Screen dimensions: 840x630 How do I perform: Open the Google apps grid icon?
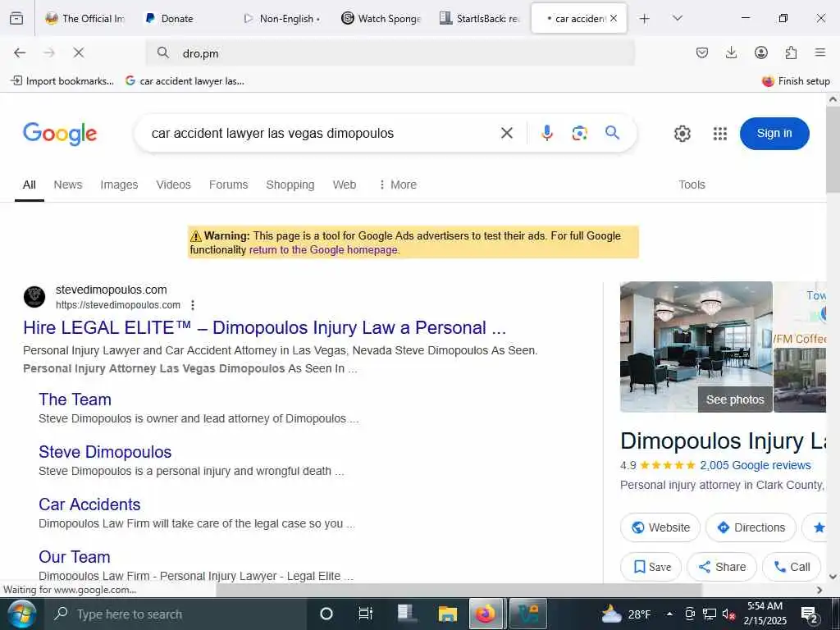(x=720, y=134)
